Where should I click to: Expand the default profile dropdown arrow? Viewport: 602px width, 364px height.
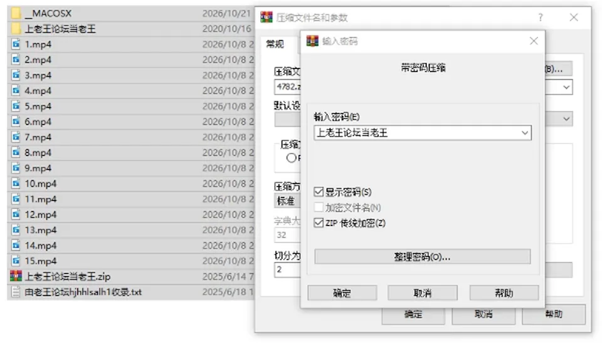click(566, 118)
